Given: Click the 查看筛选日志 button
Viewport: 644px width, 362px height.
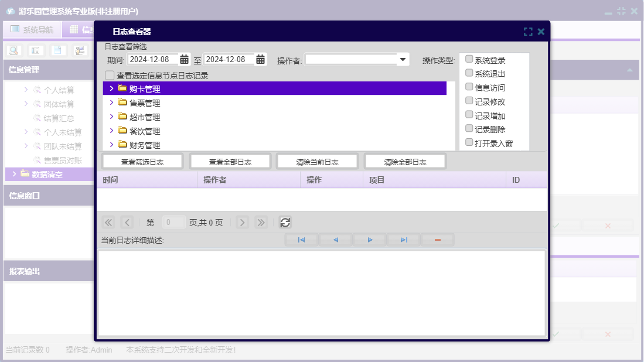Looking at the screenshot, I should pyautogui.click(x=142, y=162).
